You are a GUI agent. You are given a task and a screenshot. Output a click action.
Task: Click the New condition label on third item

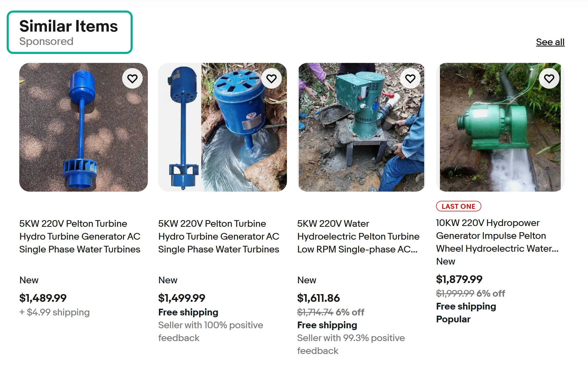tap(306, 280)
